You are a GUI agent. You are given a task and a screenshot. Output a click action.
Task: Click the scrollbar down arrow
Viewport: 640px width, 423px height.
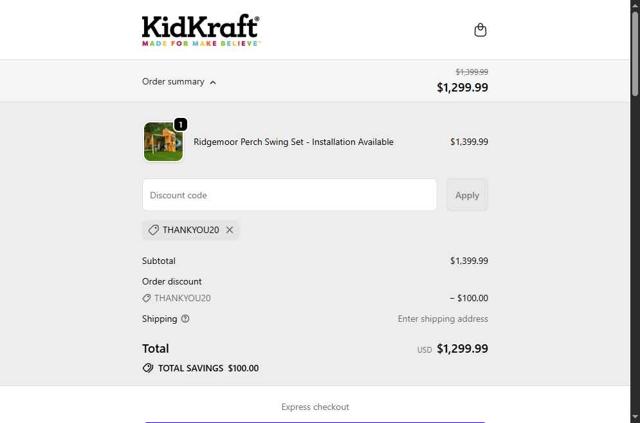tap(635, 416)
